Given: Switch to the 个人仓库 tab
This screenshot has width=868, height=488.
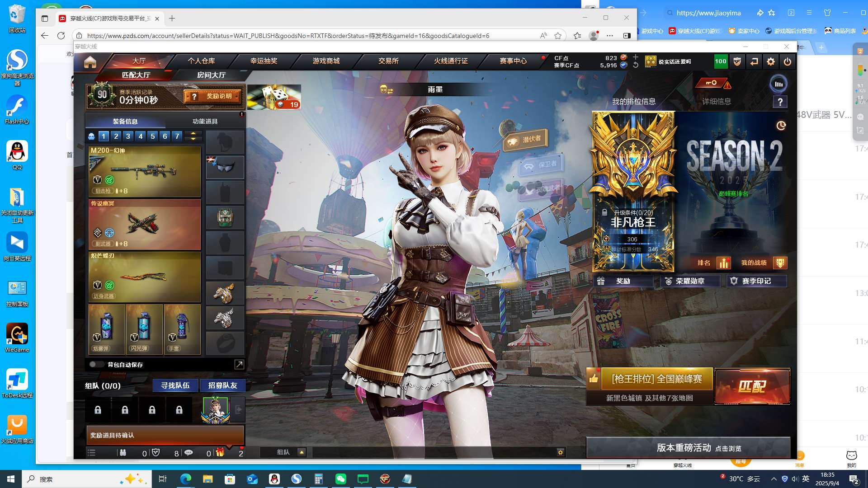Looking at the screenshot, I should [x=202, y=61].
